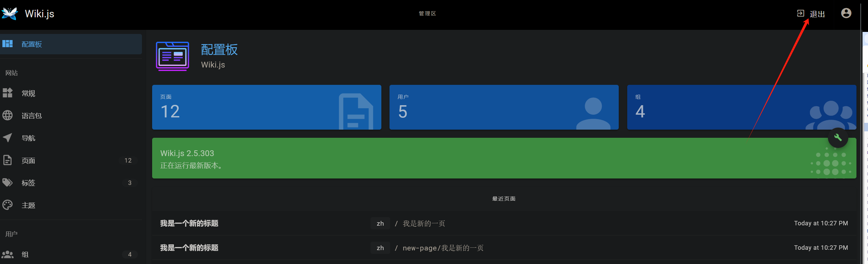
Task: Click the navigation paper plane icon
Action: click(7, 138)
